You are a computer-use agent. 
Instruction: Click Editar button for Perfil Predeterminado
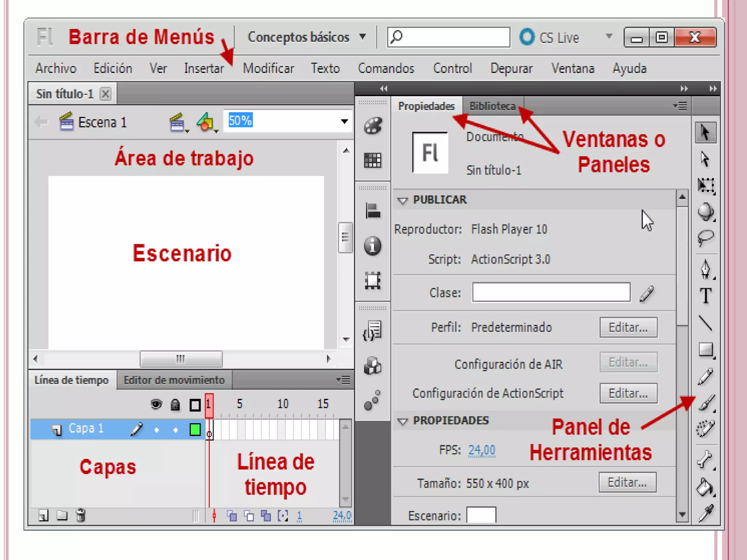click(628, 327)
